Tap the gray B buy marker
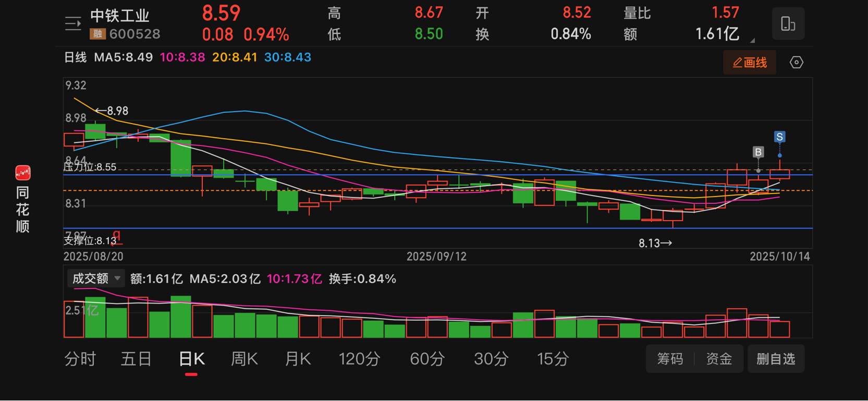Image resolution: width=868 pixels, height=401 pixels. pos(758,152)
